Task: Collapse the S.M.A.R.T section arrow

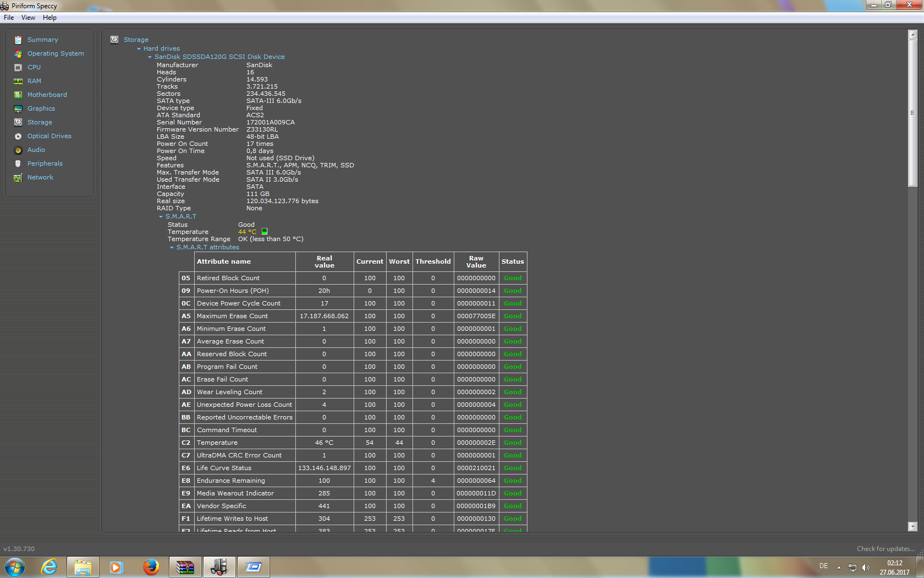Action: 161,217
